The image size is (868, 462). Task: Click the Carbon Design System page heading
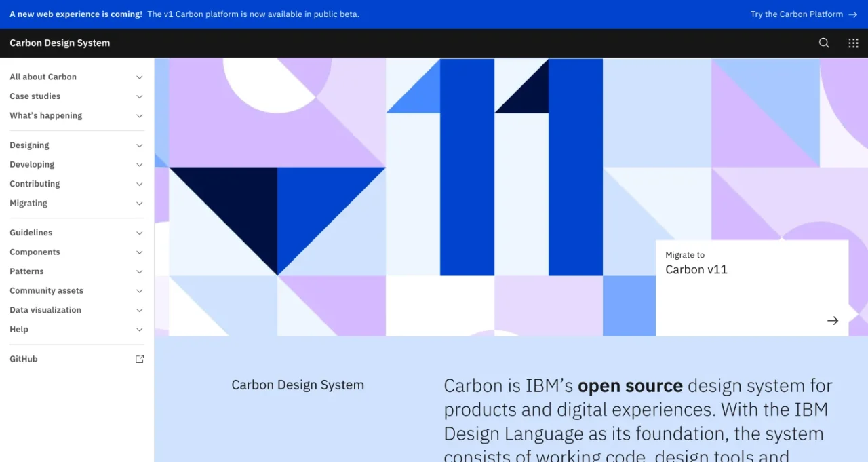tap(298, 385)
